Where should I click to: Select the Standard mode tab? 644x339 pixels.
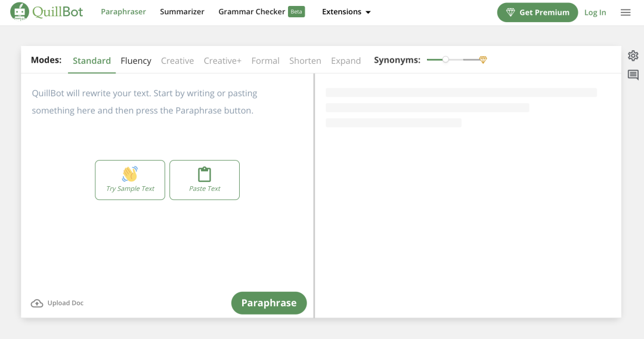92,61
